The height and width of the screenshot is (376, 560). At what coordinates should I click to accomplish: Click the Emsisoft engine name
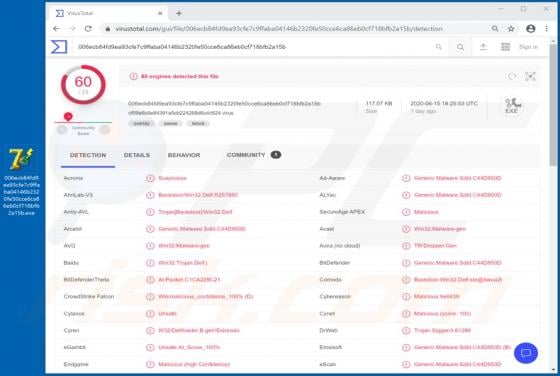pos(330,347)
